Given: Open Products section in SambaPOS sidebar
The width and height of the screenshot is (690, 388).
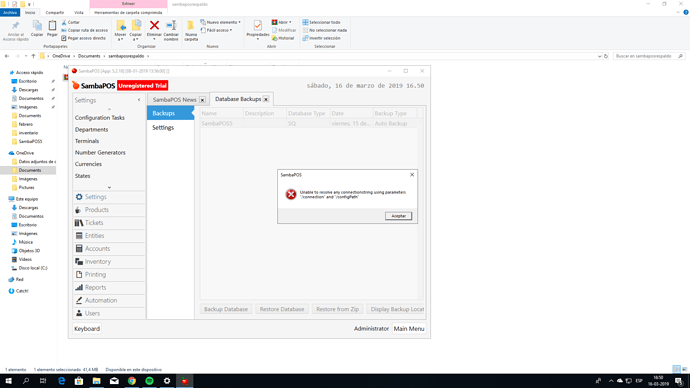Looking at the screenshot, I should [x=109, y=210].
